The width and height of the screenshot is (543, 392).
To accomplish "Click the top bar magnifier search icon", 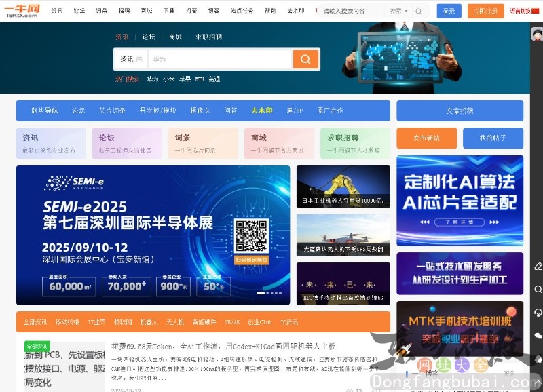I will coord(419,12).
